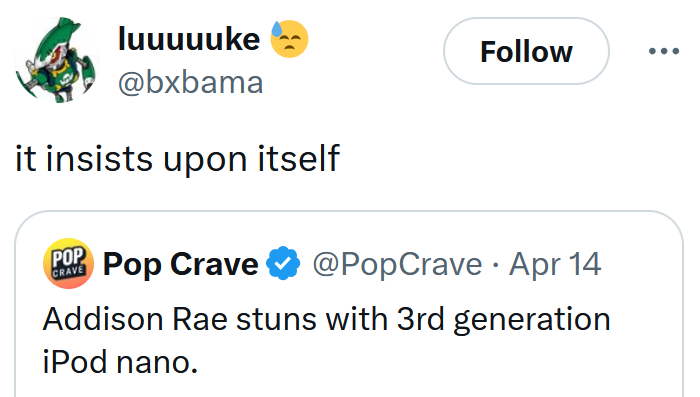Open the luuuuuke display name link
This screenshot has height=397, width=700.
(x=189, y=39)
